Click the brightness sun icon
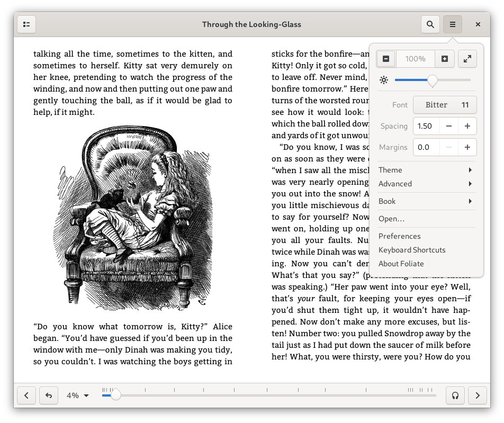The image size is (504, 423). point(384,80)
